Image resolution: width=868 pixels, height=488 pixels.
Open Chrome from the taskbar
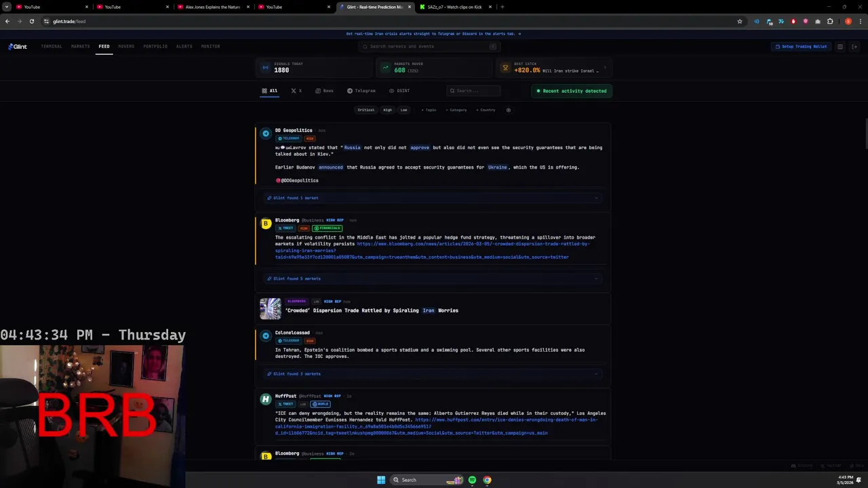[x=487, y=480]
